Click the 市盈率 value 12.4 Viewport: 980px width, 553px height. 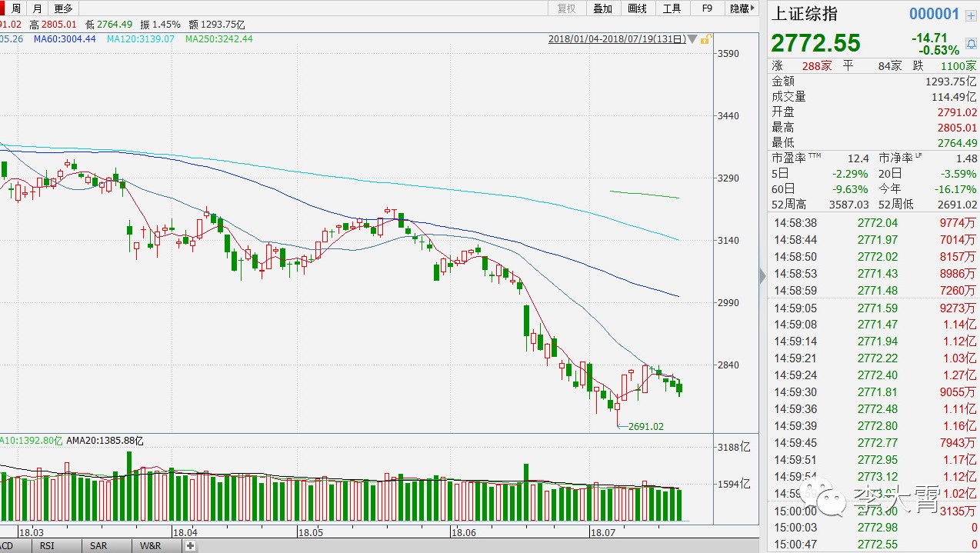tap(858, 158)
